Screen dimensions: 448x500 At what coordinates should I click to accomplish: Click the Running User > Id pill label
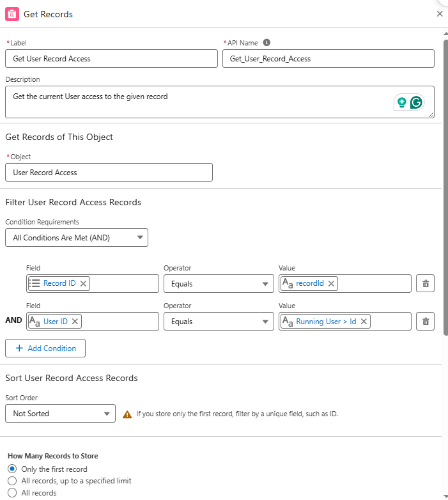point(326,322)
